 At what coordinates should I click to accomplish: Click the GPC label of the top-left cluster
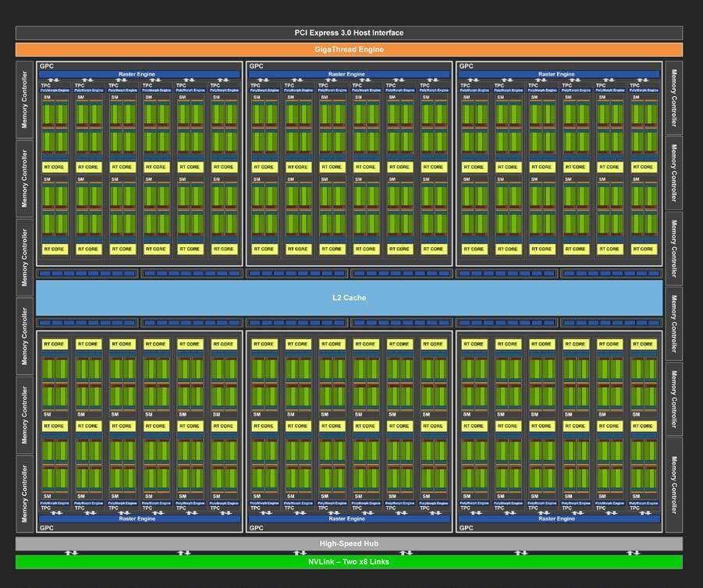coord(47,66)
